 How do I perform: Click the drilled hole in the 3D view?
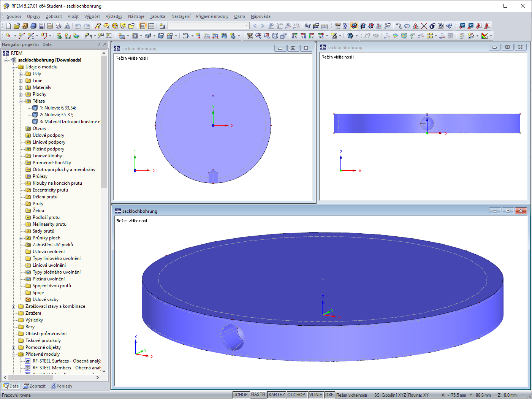tap(232, 337)
